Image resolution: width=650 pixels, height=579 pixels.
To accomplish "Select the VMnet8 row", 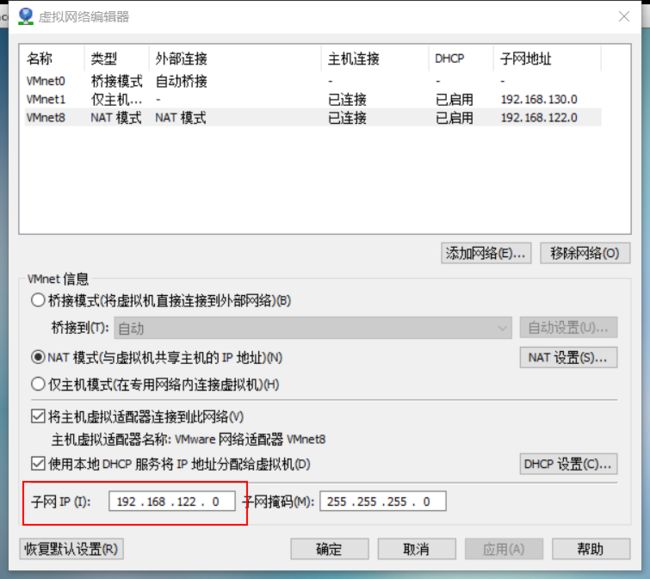I will 313,118.
